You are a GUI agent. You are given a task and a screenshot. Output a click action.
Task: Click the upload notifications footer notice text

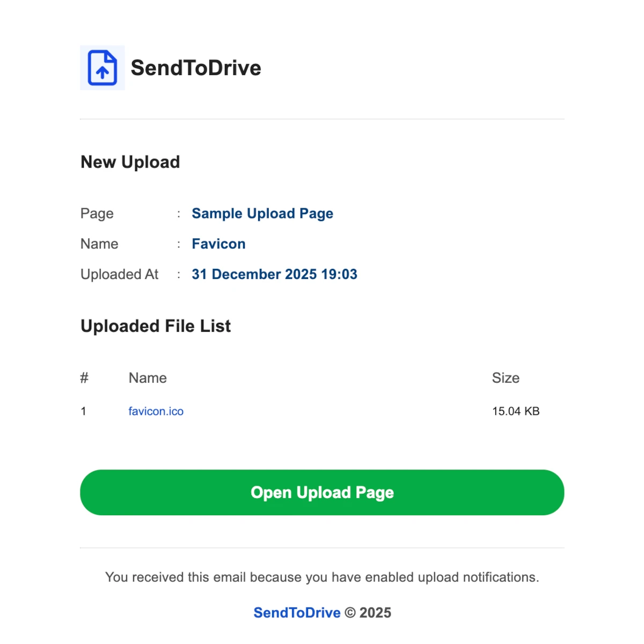click(322, 577)
